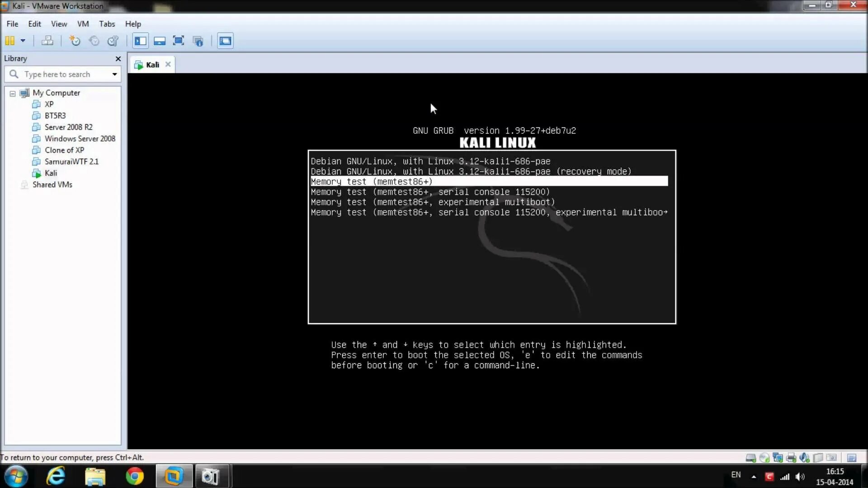This screenshot has height=488, width=868.
Task: Select Kali Linux in the VM library
Action: [51, 173]
